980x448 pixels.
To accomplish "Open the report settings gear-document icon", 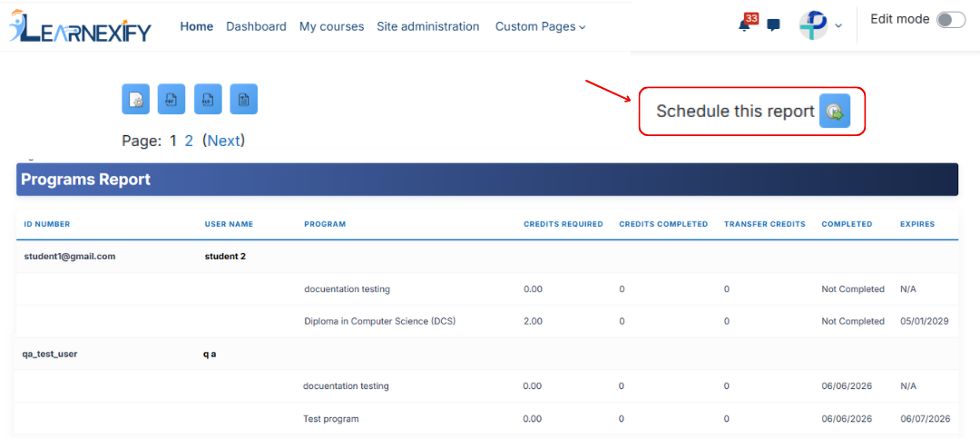I will point(135,99).
